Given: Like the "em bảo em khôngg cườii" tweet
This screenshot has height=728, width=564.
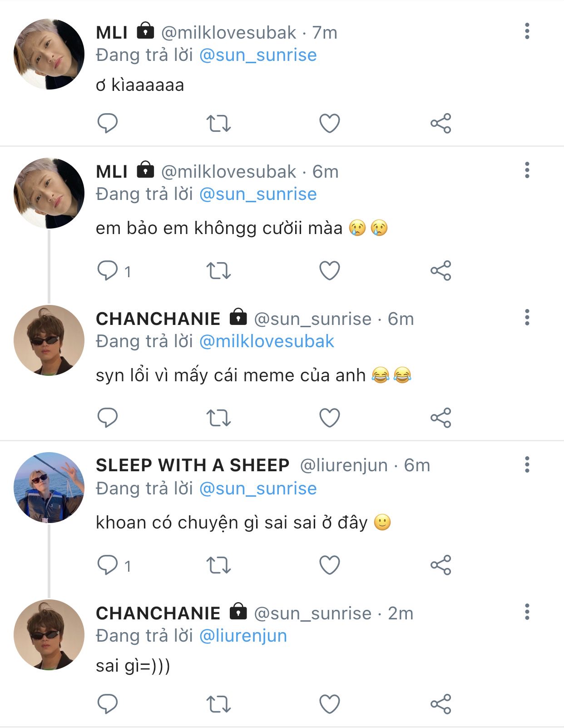Looking at the screenshot, I should point(330,271).
